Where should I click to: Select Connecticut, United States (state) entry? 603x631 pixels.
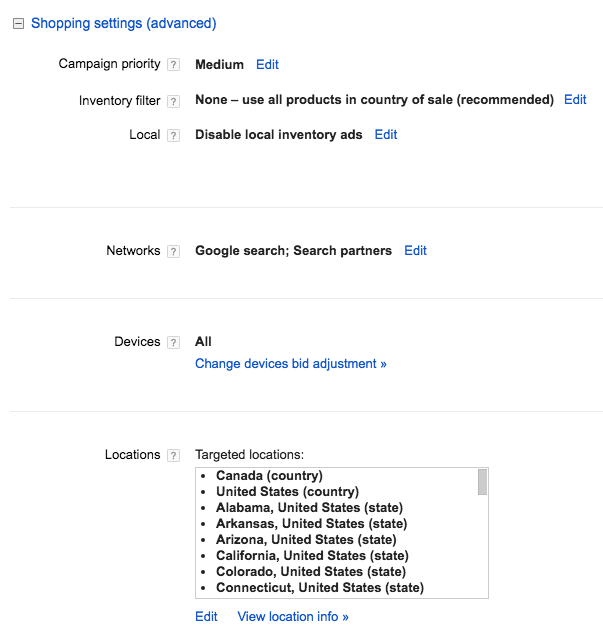tap(320, 588)
